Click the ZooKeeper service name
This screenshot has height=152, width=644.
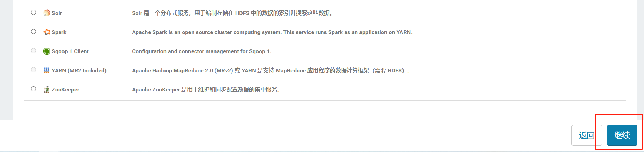[x=66, y=90]
